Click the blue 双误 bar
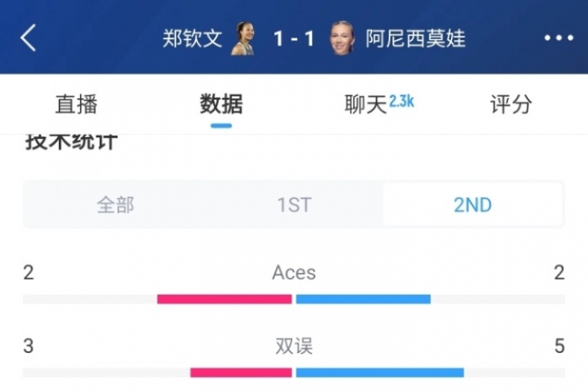Viewport: 588px width, 392px height. (x=380, y=372)
